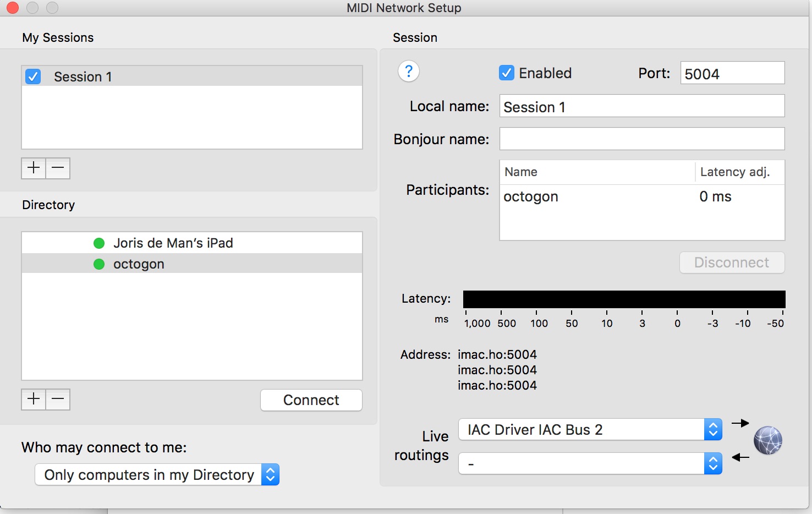
Task: Select Joris de Man's iPad in Directory
Action: point(173,243)
